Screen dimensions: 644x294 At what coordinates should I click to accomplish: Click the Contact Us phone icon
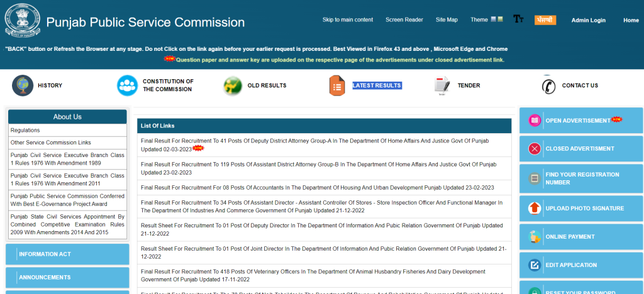click(548, 85)
